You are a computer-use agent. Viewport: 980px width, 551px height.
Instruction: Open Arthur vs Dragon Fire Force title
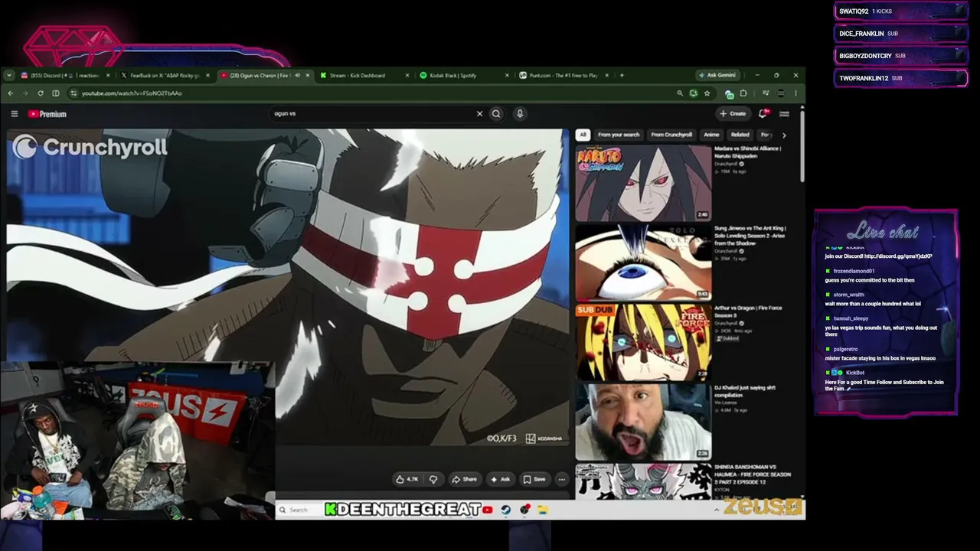click(748, 311)
